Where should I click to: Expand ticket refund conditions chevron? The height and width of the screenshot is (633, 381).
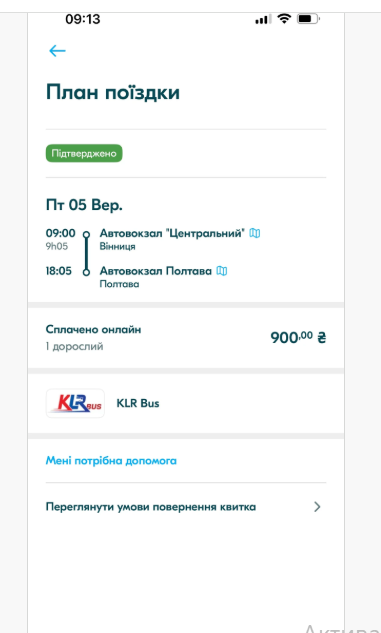coord(317,507)
